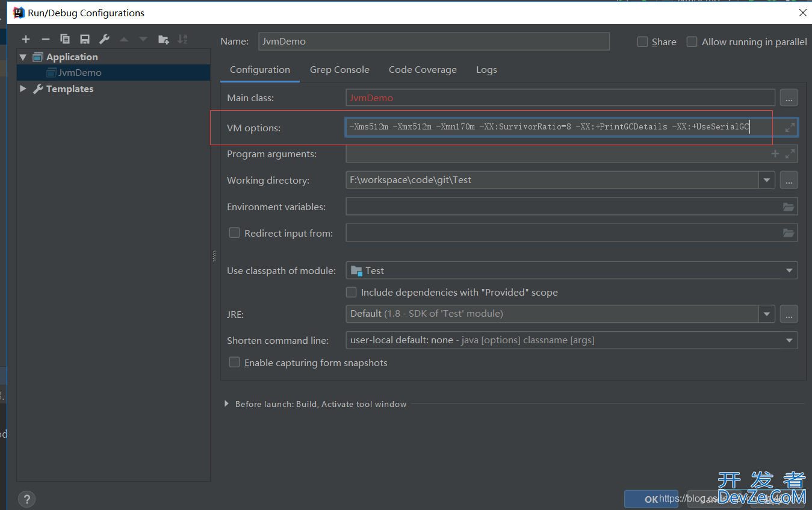
Task: Create new folder for configurations
Action: (163, 39)
